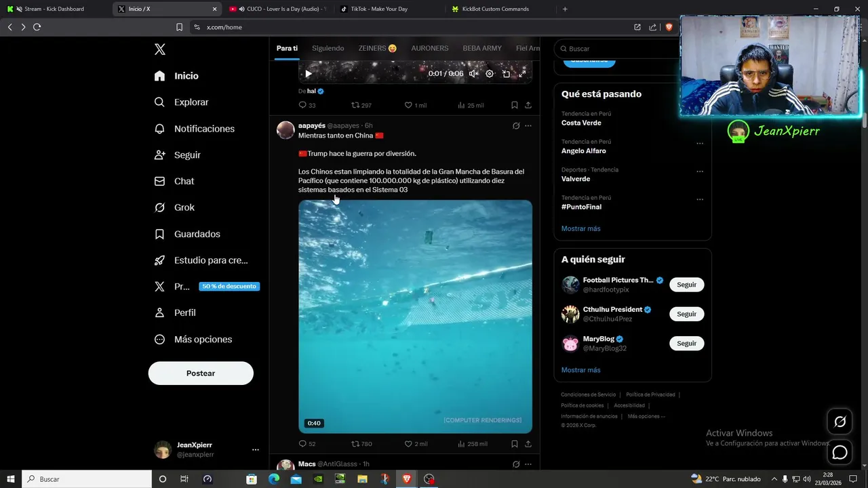868x488 pixels.
Task: Reload the page
Action: point(37,27)
